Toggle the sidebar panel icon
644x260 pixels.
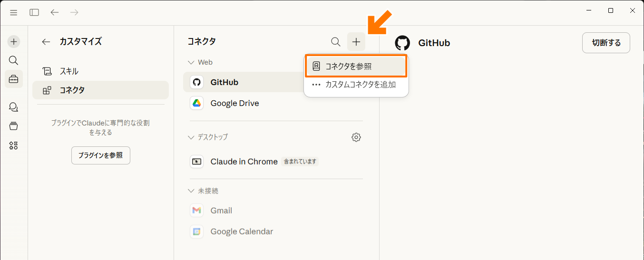pyautogui.click(x=34, y=12)
